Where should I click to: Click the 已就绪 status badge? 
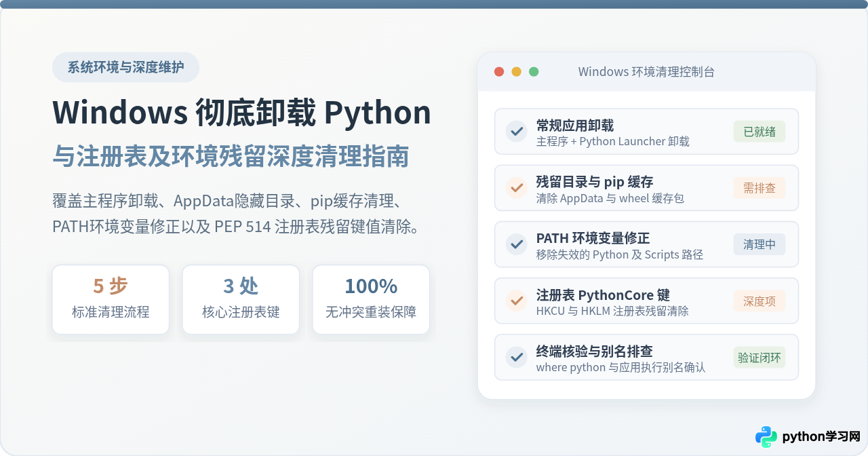click(759, 132)
